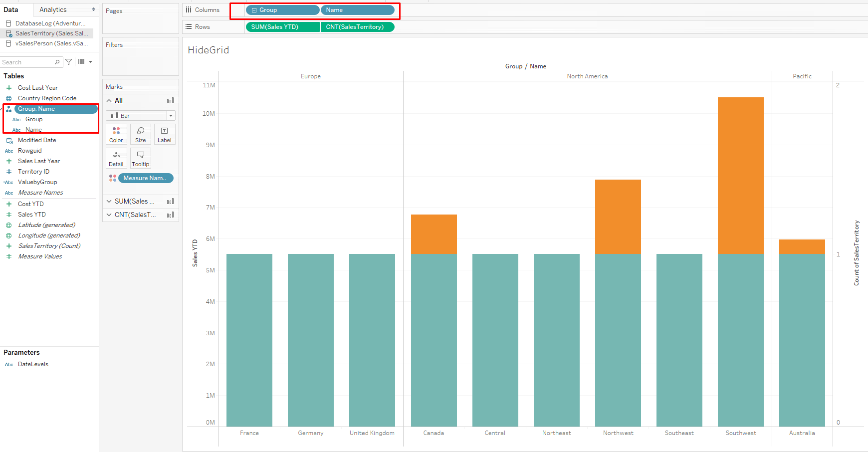868x452 pixels.
Task: Click the Size marks icon
Action: (140, 134)
